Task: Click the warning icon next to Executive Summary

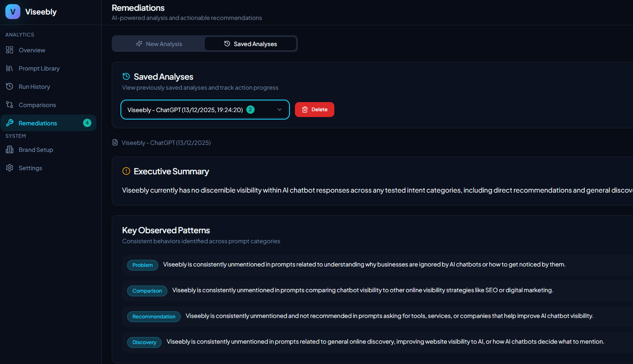Action: (126, 171)
